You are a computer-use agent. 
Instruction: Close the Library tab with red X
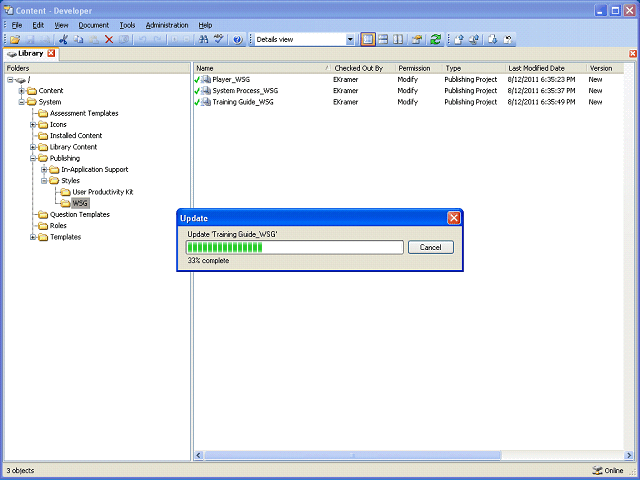point(51,53)
